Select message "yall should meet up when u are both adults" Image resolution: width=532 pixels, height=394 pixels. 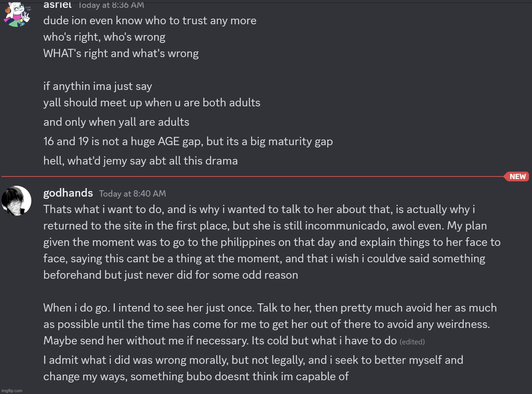(x=151, y=103)
